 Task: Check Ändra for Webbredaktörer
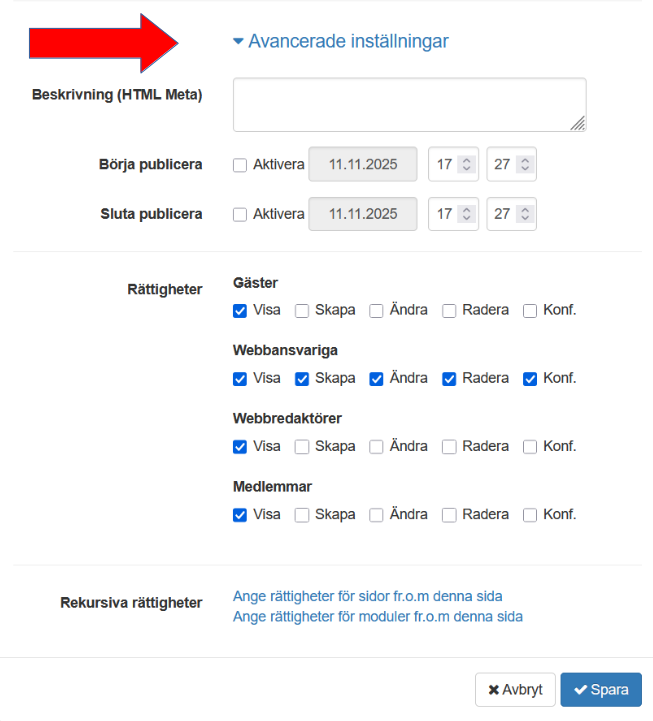tap(376, 446)
